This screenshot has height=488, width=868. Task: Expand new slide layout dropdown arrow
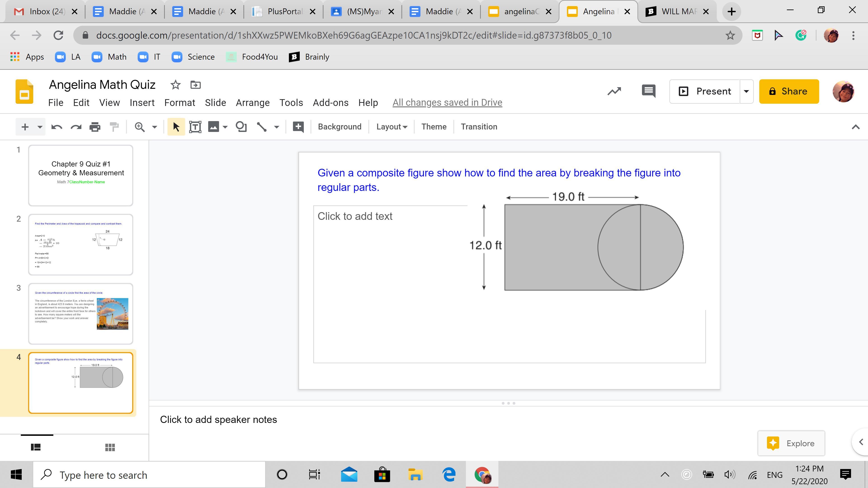(x=40, y=127)
